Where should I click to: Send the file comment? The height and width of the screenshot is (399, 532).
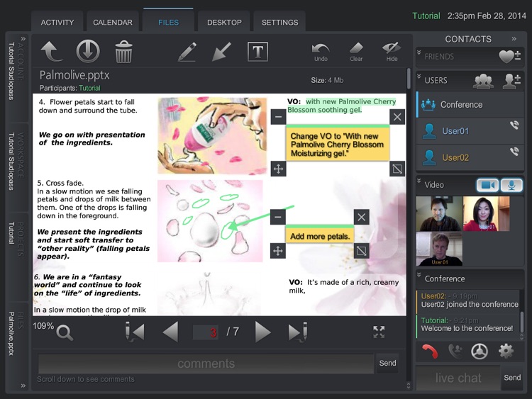[x=387, y=363]
